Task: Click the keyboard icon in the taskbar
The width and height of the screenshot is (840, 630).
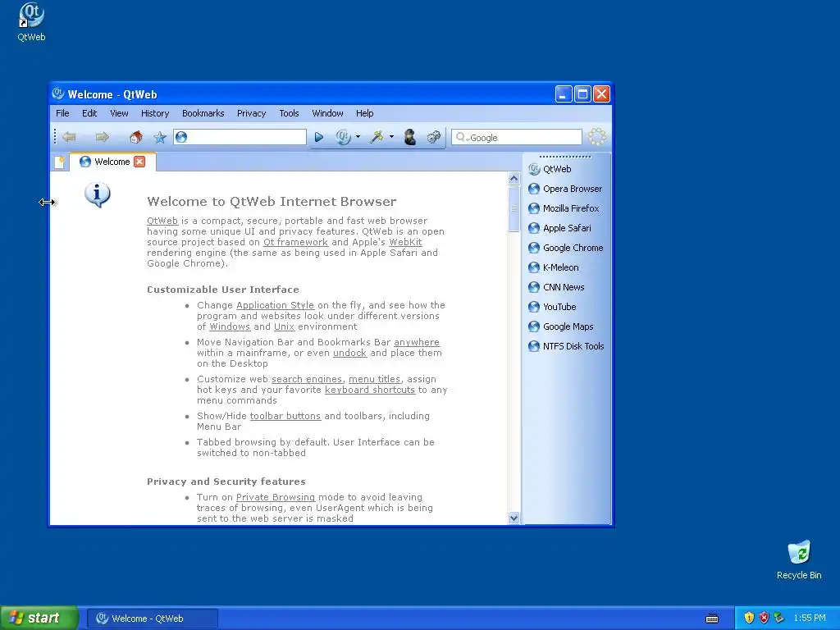Action: pyautogui.click(x=712, y=619)
